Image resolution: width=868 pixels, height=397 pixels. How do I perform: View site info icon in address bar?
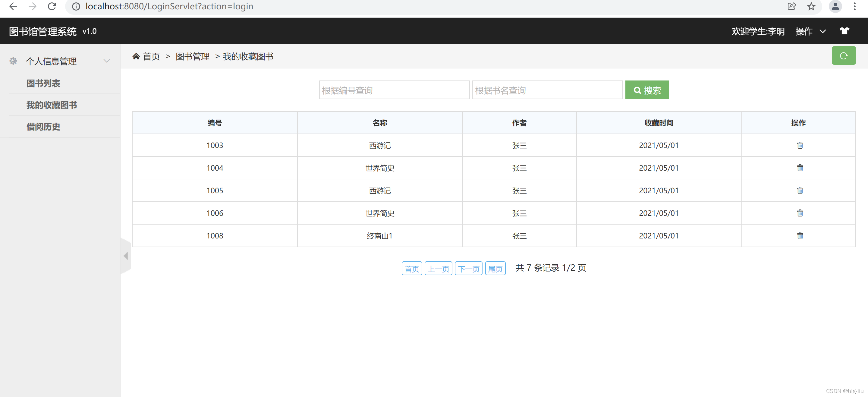[x=76, y=6]
